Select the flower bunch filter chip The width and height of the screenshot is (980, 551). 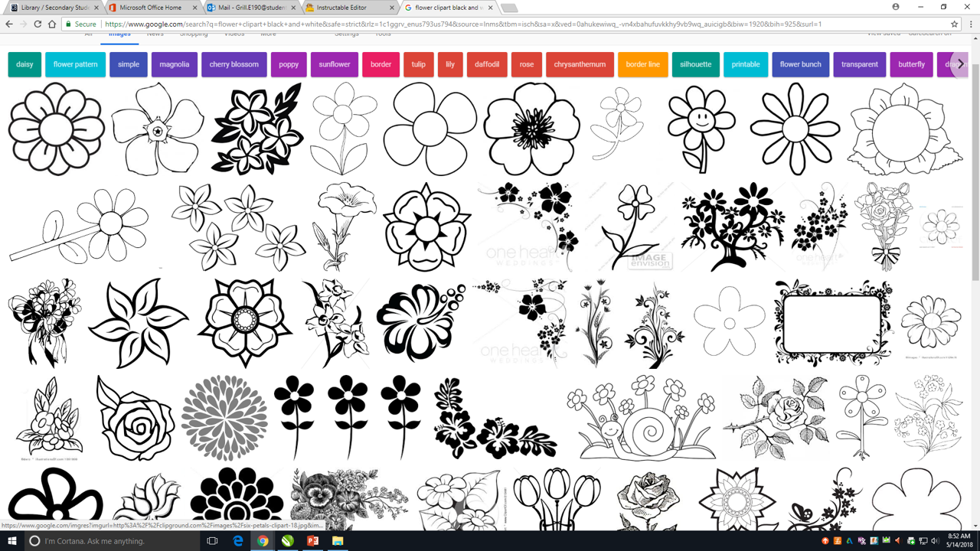coord(801,64)
